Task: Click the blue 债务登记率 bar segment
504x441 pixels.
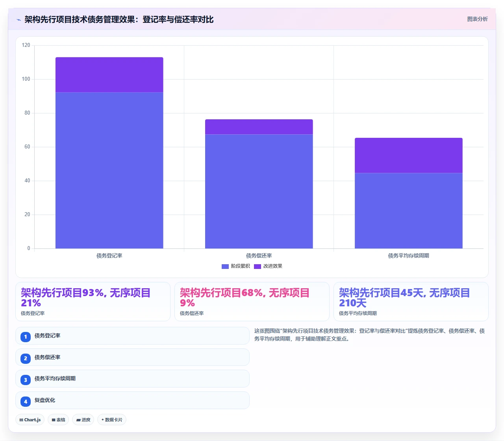Action: pyautogui.click(x=109, y=170)
